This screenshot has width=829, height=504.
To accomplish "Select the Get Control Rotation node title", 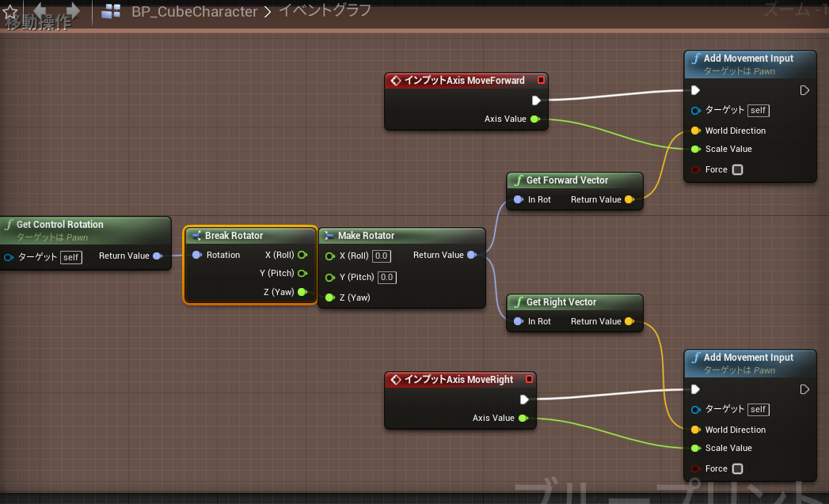I will pyautogui.click(x=59, y=225).
